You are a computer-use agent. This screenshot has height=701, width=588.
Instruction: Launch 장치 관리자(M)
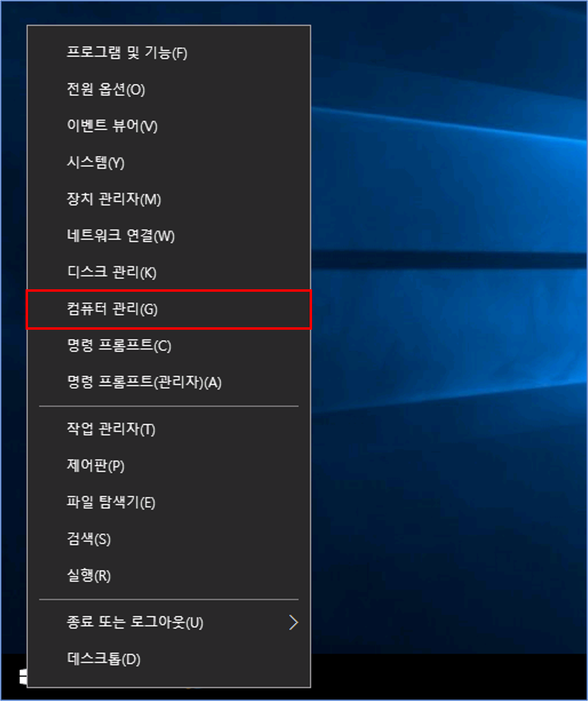pyautogui.click(x=169, y=199)
